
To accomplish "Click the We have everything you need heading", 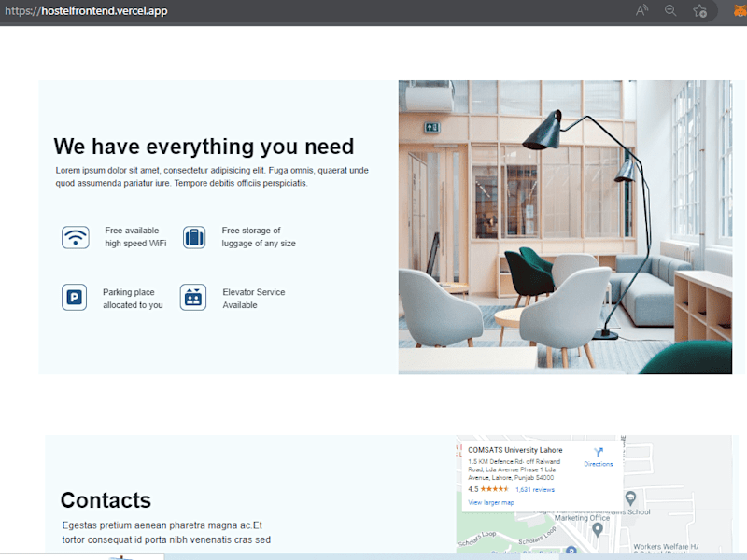I will [204, 147].
